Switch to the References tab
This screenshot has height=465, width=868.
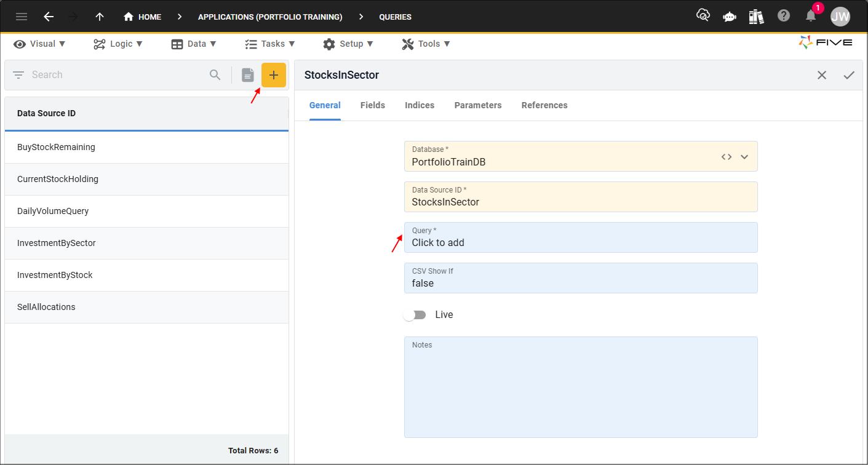coord(544,105)
